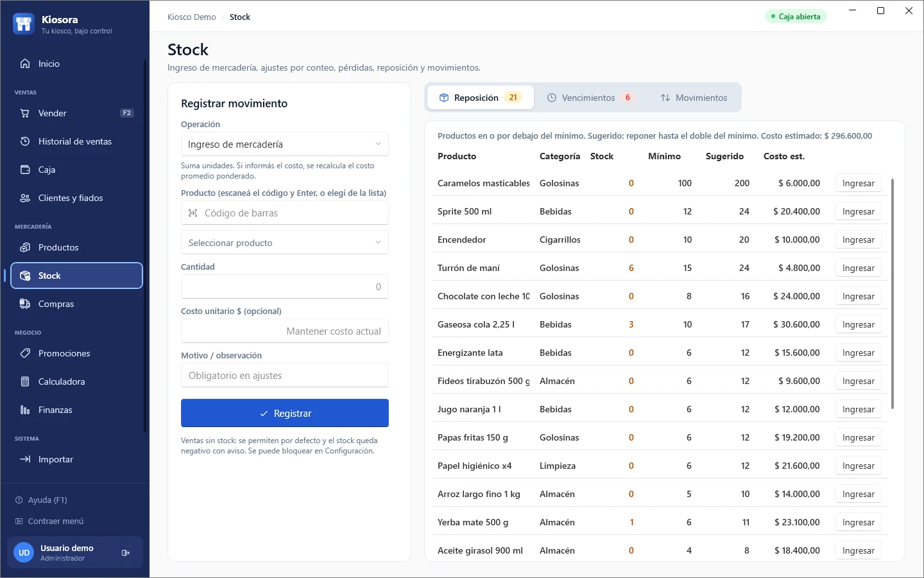Click the Kiosco Demo breadcrumb link
The width and height of the screenshot is (924, 578).
pyautogui.click(x=192, y=17)
